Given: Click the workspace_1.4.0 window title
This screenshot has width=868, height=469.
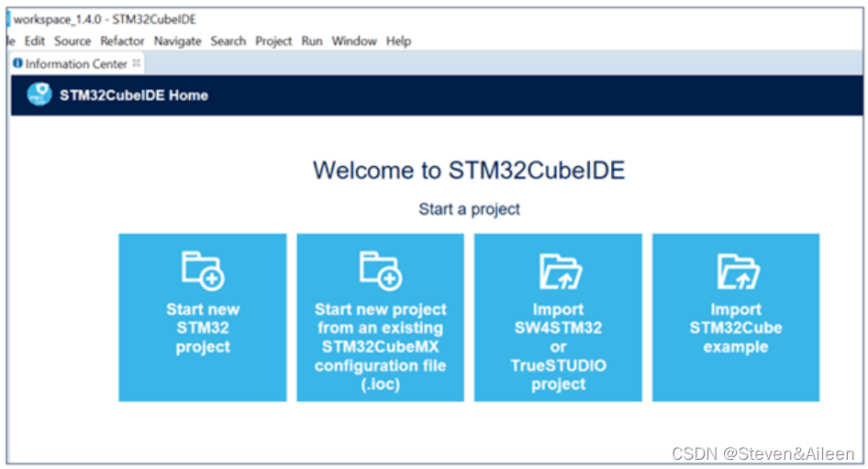Looking at the screenshot, I should pos(105,19).
